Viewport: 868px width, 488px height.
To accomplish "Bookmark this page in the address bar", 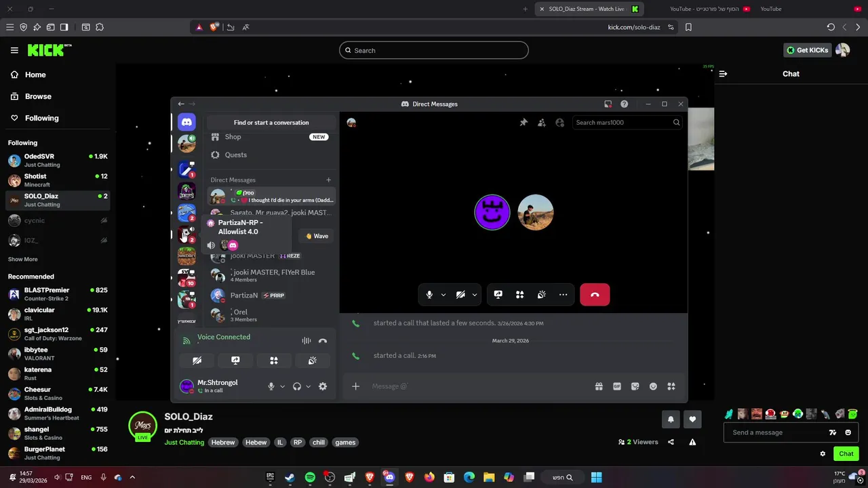I will click(x=688, y=27).
